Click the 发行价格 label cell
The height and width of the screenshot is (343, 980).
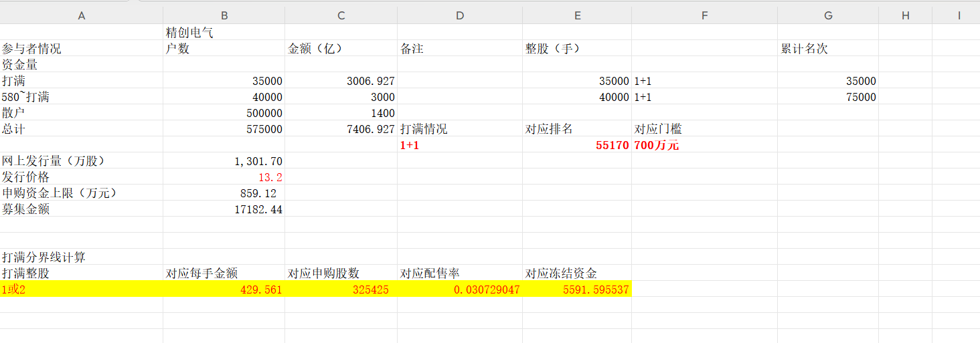click(x=81, y=177)
